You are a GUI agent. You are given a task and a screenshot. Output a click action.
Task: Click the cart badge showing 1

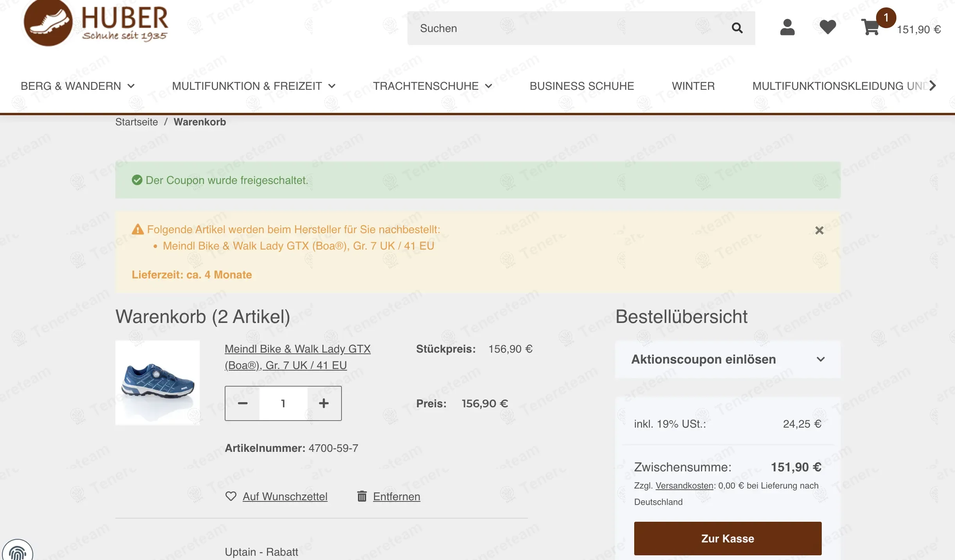(x=886, y=18)
